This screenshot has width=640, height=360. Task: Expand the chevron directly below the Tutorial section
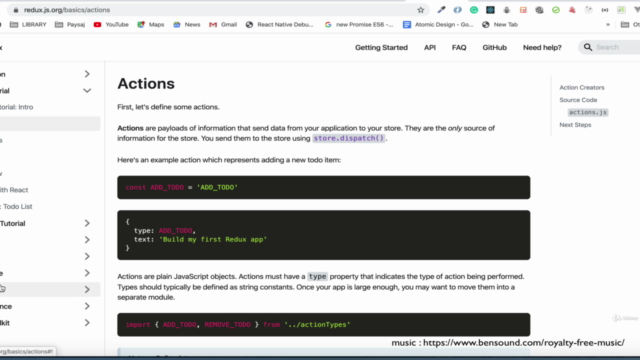pyautogui.click(x=87, y=240)
